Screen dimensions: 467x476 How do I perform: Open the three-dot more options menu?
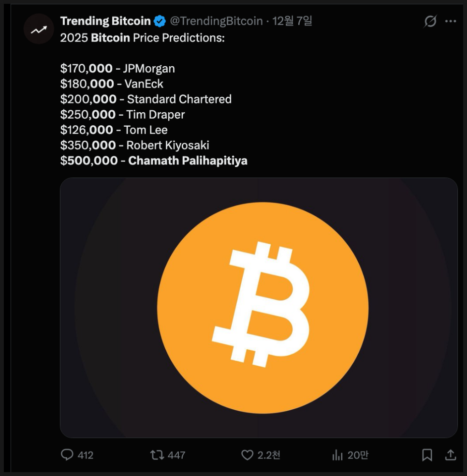[451, 21]
